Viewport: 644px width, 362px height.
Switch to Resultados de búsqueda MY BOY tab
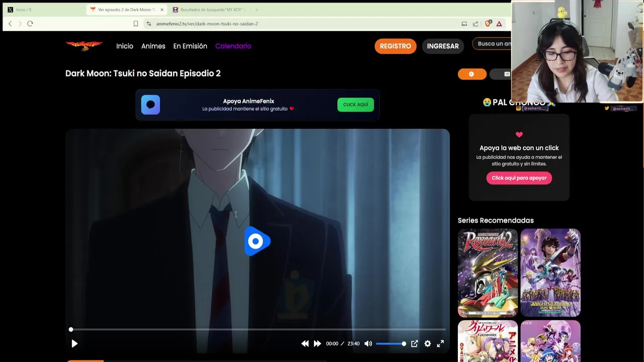pos(209,10)
